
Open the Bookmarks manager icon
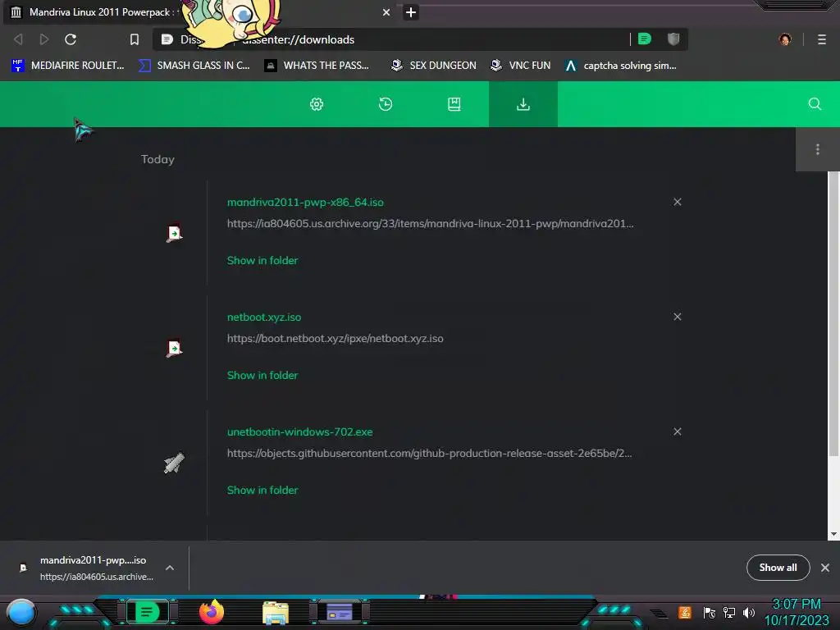454,104
